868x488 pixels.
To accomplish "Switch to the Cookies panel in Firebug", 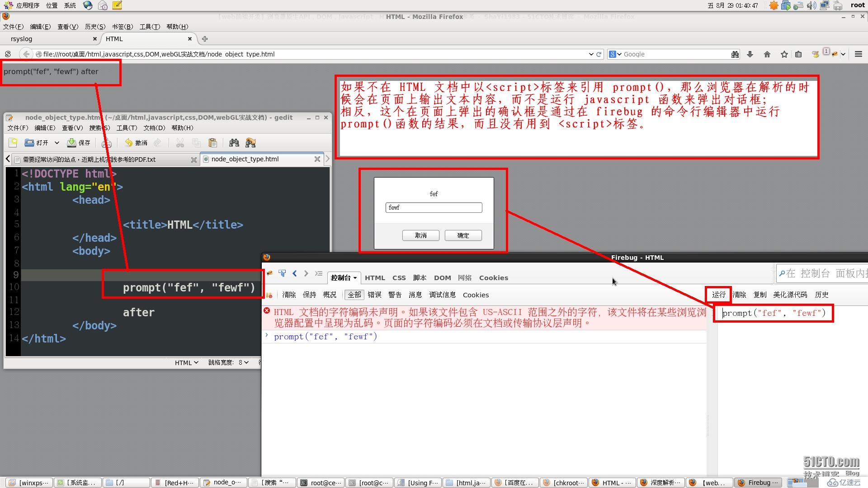I will [x=494, y=278].
